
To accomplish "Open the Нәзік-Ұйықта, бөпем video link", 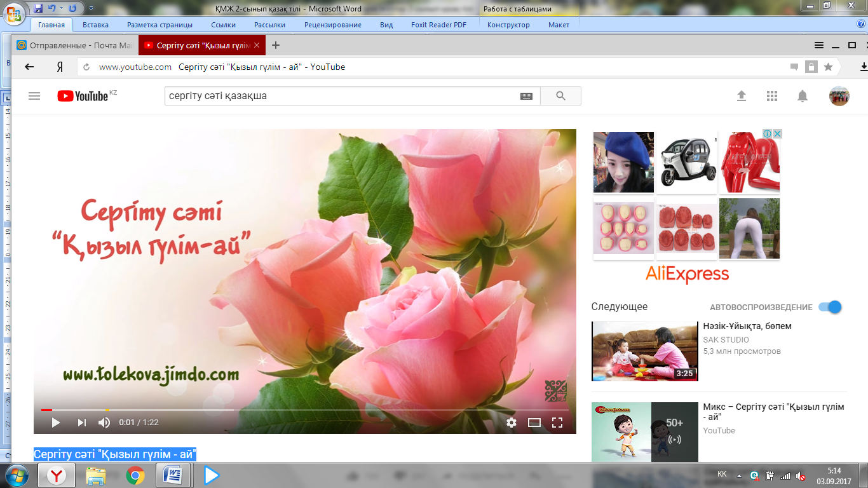I will click(747, 326).
